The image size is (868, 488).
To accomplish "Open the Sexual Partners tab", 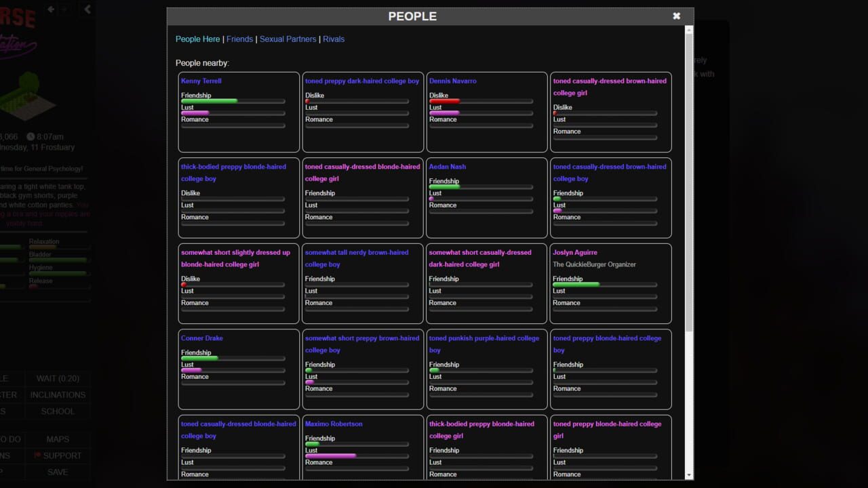I will tap(288, 39).
